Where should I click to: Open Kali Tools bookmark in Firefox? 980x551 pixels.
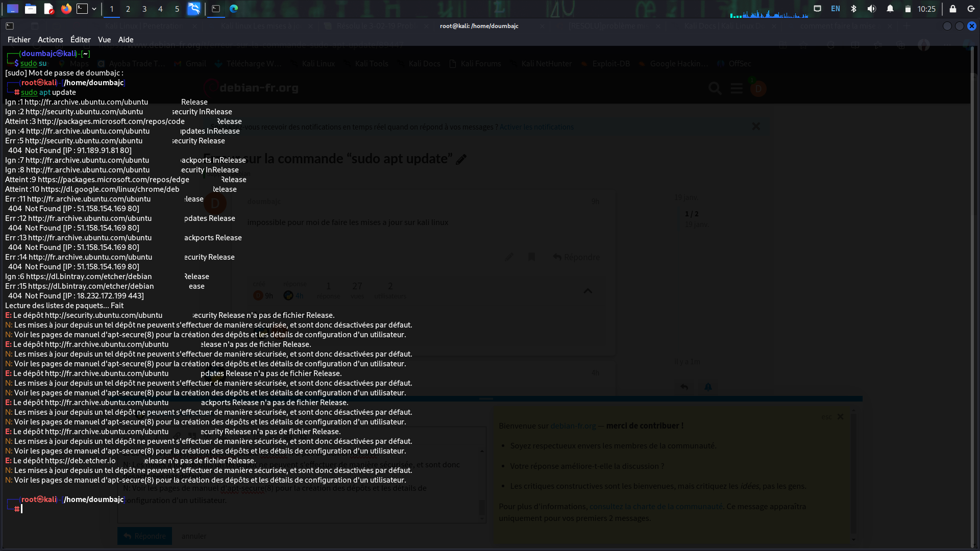tap(366, 64)
